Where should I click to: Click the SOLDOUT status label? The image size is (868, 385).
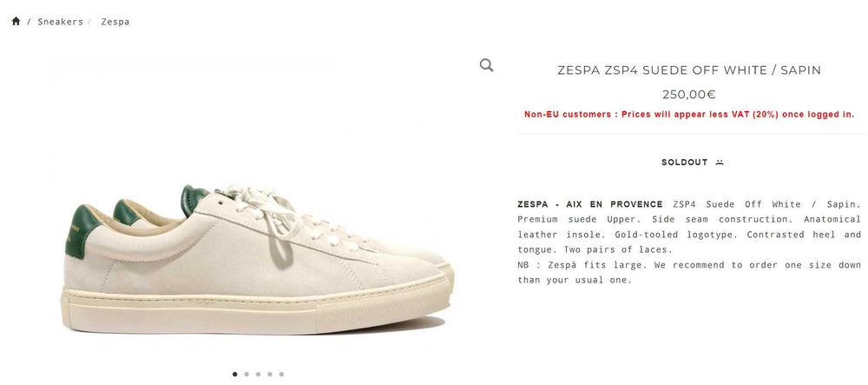(x=684, y=163)
